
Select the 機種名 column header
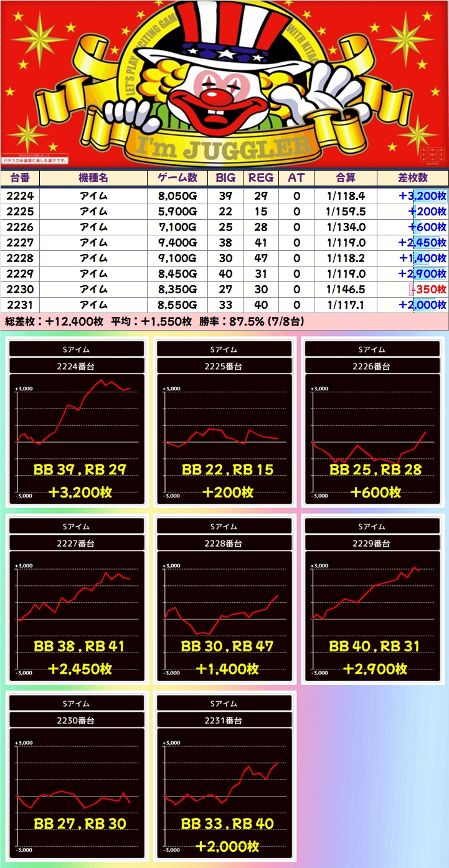(93, 177)
